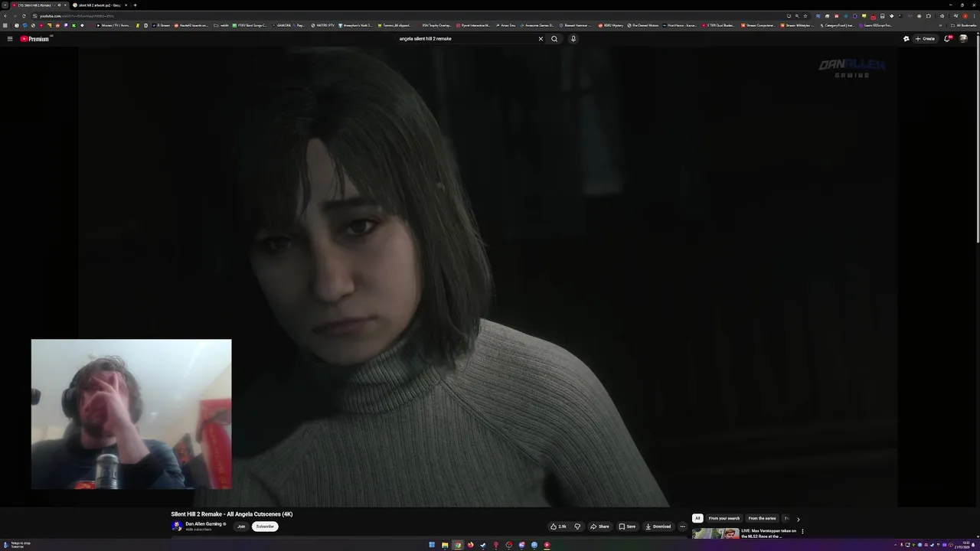Open the browser apps grid shortcut
The height and width of the screenshot is (551, 980).
pos(7,25)
